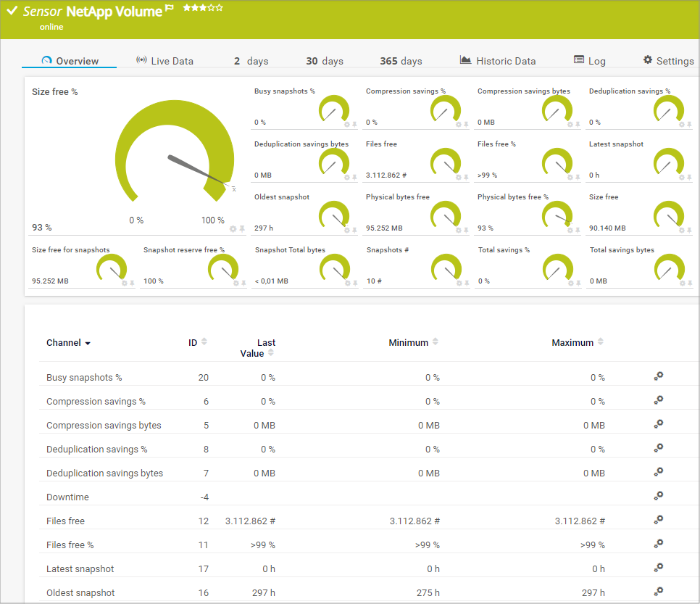Viewport: 700px width, 604px height.
Task: Set priority to five stars
Action: coord(220,8)
